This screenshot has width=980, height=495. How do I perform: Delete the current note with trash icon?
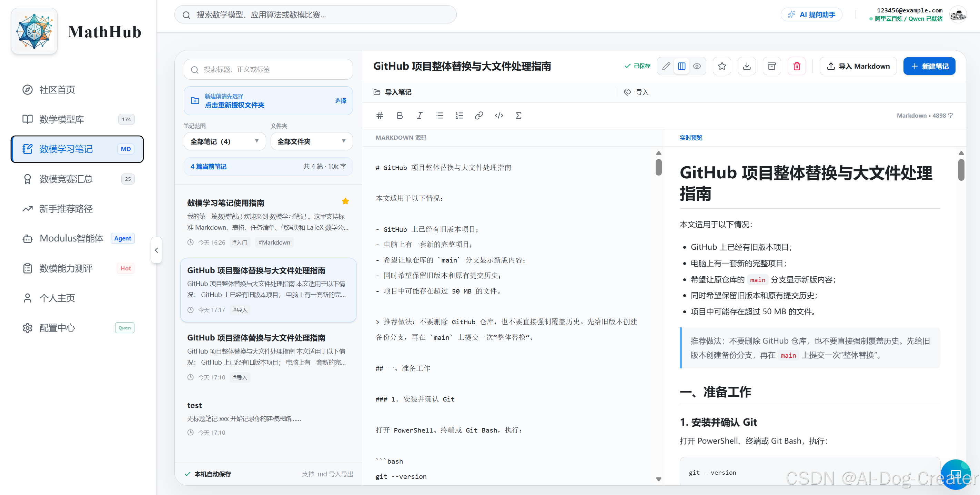pyautogui.click(x=797, y=66)
